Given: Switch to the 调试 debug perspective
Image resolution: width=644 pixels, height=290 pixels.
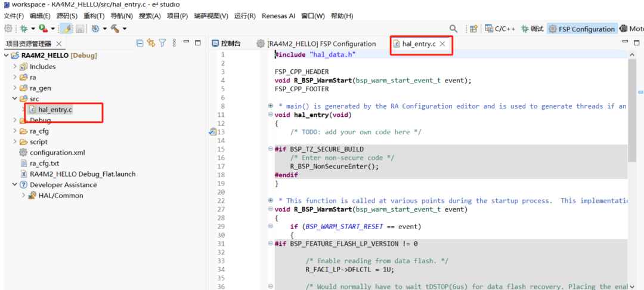Looking at the screenshot, I should point(532,29).
